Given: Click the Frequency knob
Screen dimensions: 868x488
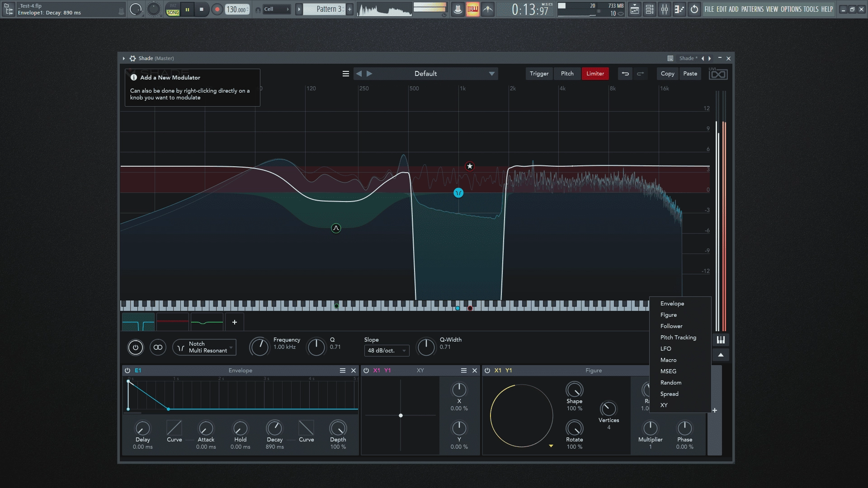Looking at the screenshot, I should [x=259, y=347].
